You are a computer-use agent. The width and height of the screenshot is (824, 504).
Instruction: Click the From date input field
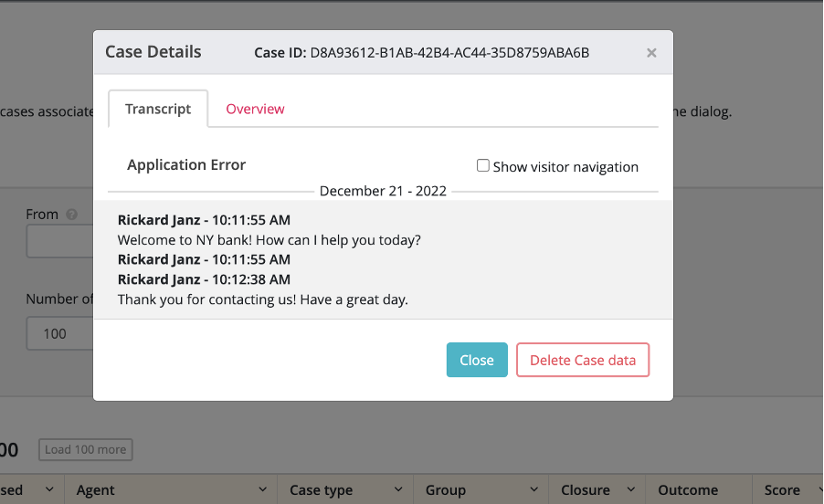(60, 243)
